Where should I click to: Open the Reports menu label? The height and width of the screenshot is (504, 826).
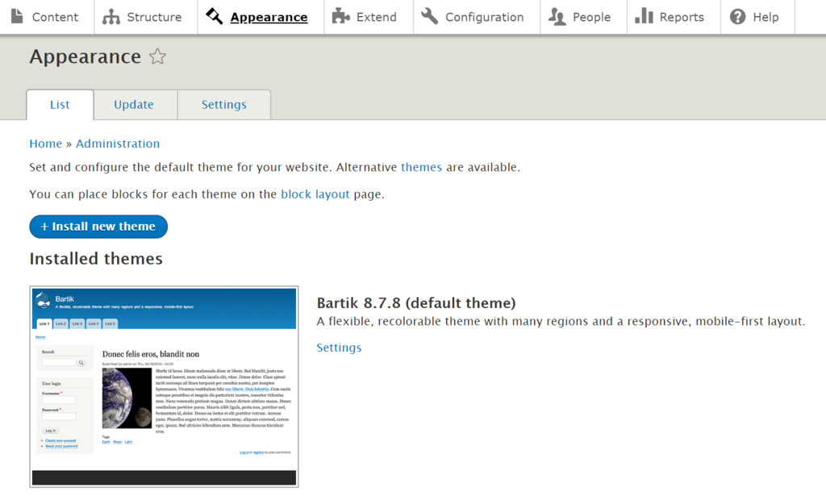[x=682, y=18]
